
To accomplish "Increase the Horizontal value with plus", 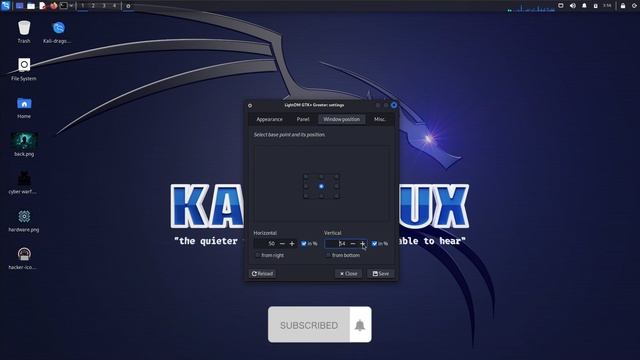I will [292, 244].
